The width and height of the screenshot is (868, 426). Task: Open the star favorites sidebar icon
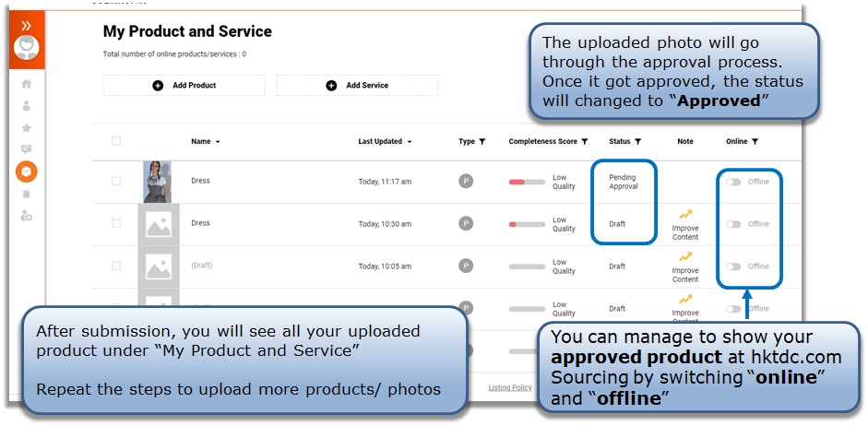pyautogui.click(x=26, y=128)
